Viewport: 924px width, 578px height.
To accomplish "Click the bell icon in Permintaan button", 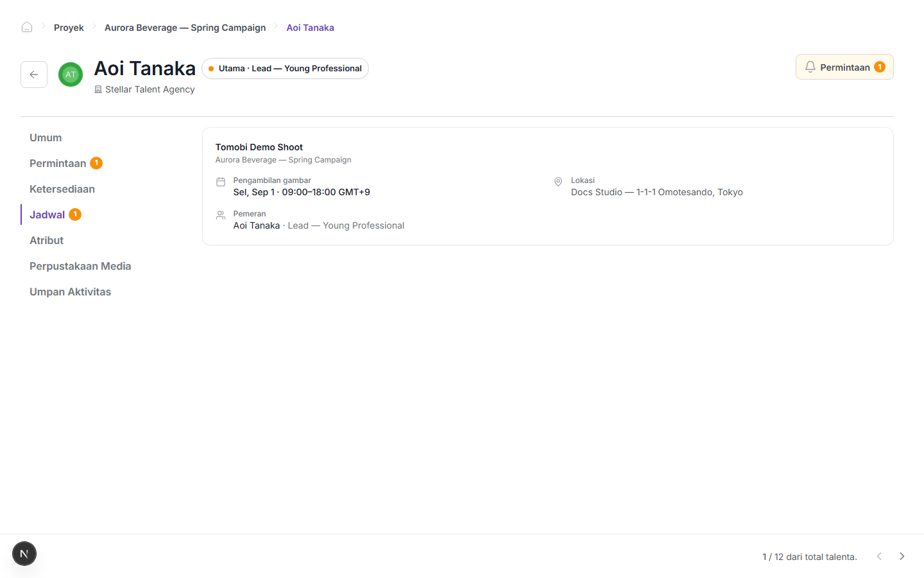I will (x=810, y=67).
